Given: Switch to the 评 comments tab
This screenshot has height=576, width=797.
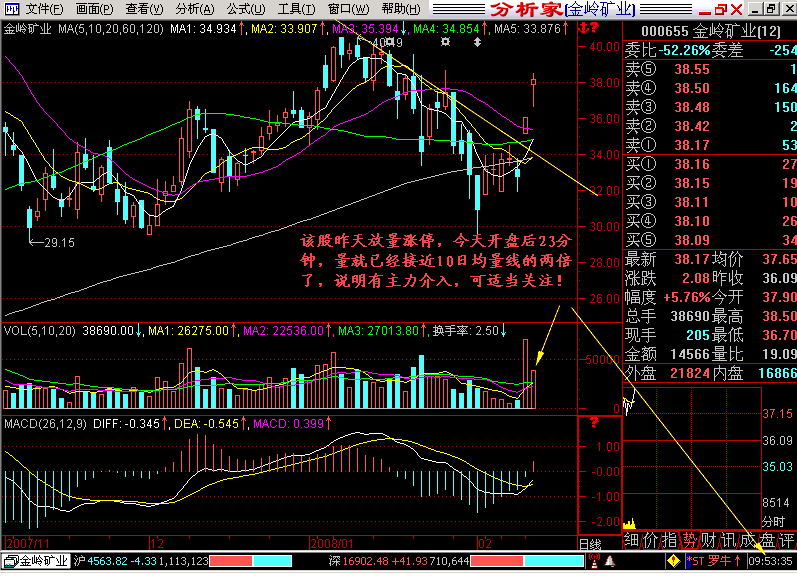Looking at the screenshot, I should [787, 542].
